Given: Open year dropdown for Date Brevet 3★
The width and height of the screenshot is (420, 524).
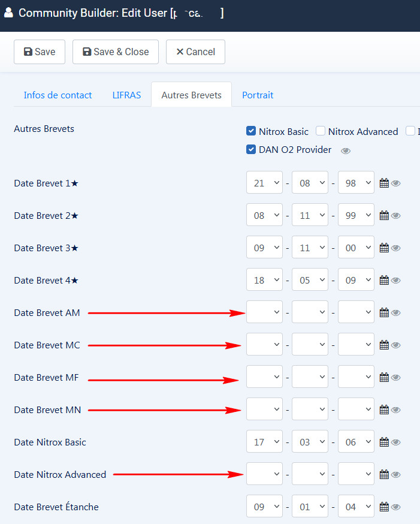Looking at the screenshot, I should tap(356, 248).
